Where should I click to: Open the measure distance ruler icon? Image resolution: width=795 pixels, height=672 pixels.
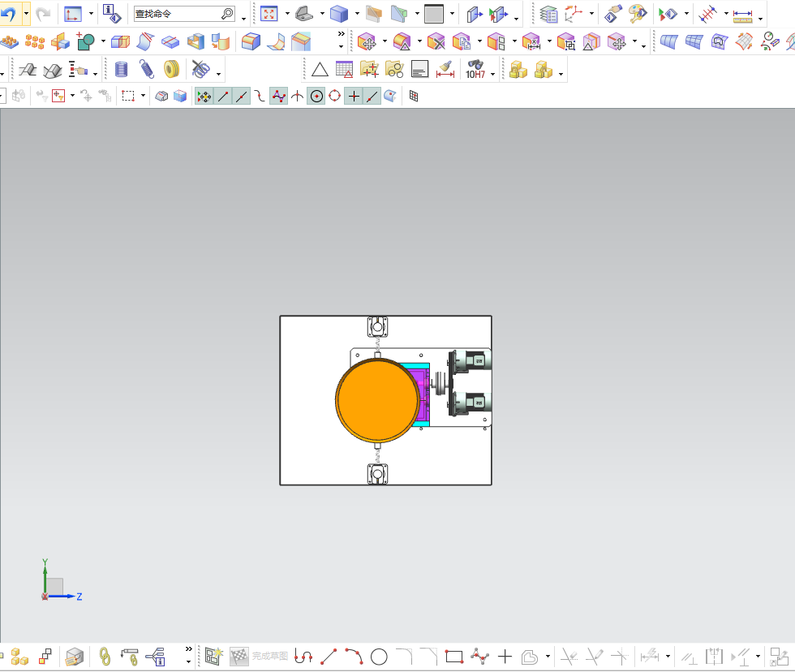[742, 15]
